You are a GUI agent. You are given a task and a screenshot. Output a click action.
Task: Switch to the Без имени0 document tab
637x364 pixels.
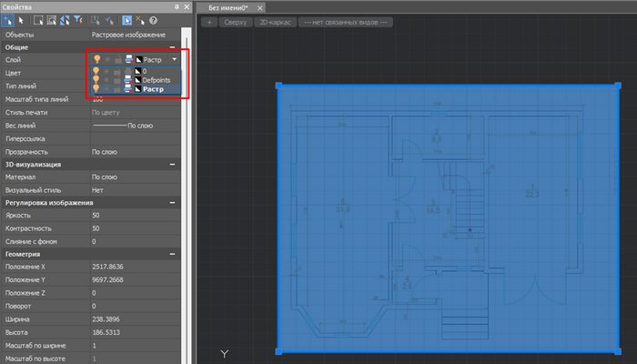pyautogui.click(x=227, y=6)
